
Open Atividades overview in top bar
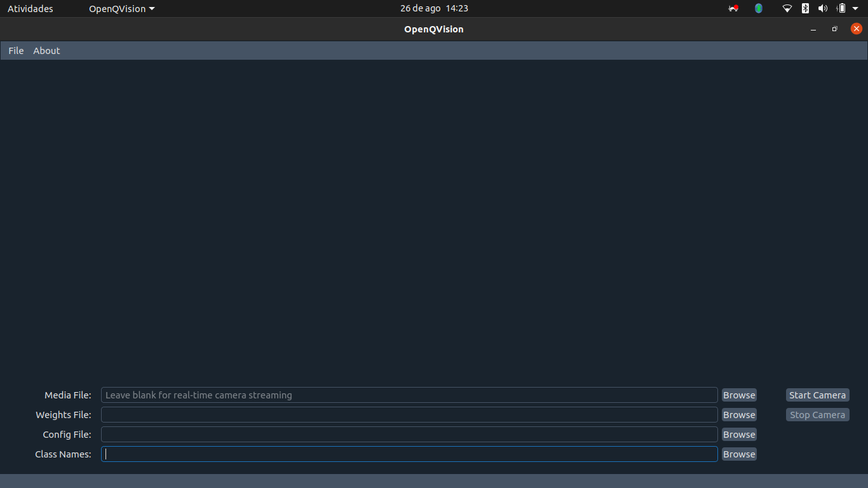point(31,9)
